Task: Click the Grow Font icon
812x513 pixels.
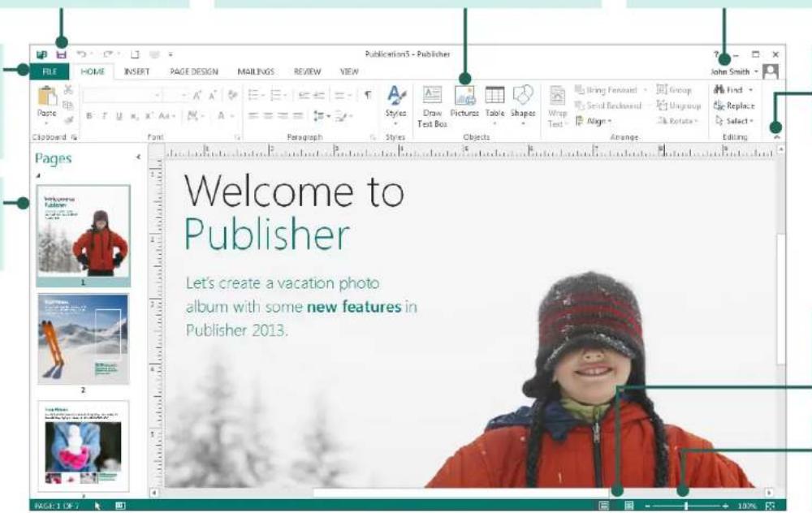Action: [197, 95]
